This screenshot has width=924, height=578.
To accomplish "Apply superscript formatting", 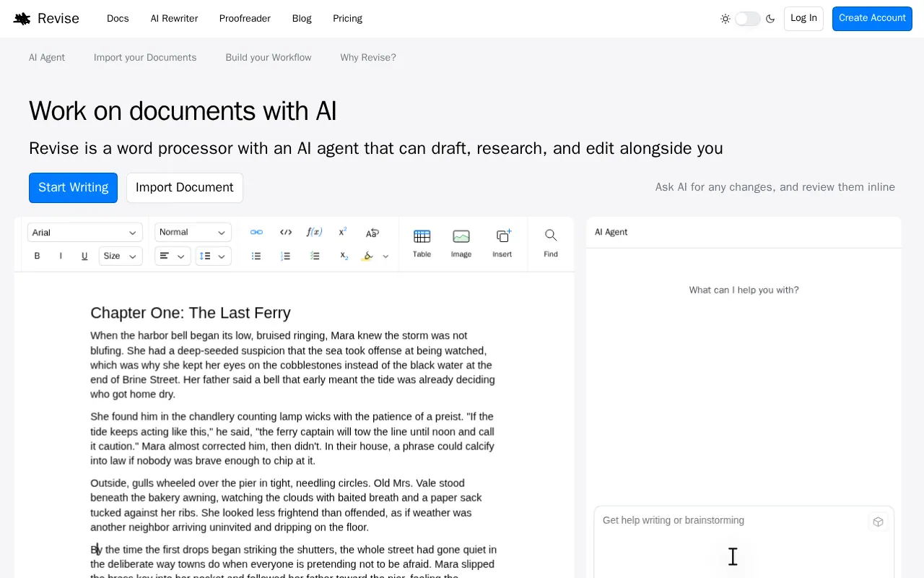I will pyautogui.click(x=343, y=232).
